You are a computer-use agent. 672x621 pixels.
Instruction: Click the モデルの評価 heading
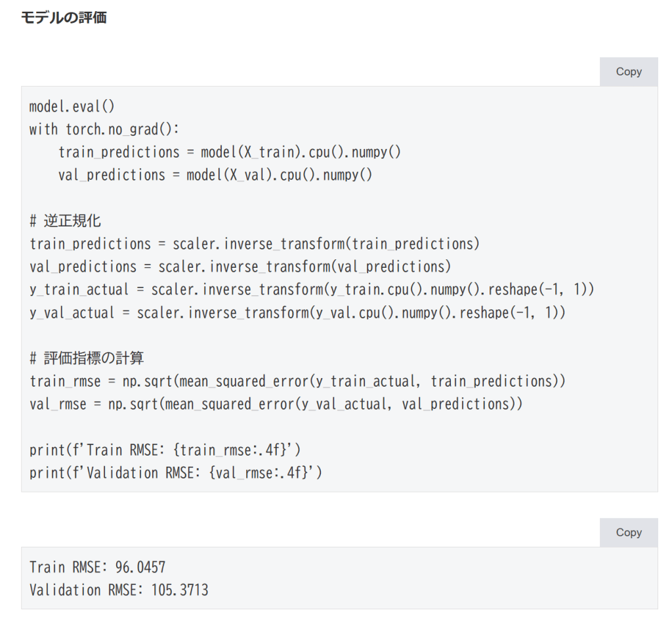click(x=64, y=18)
